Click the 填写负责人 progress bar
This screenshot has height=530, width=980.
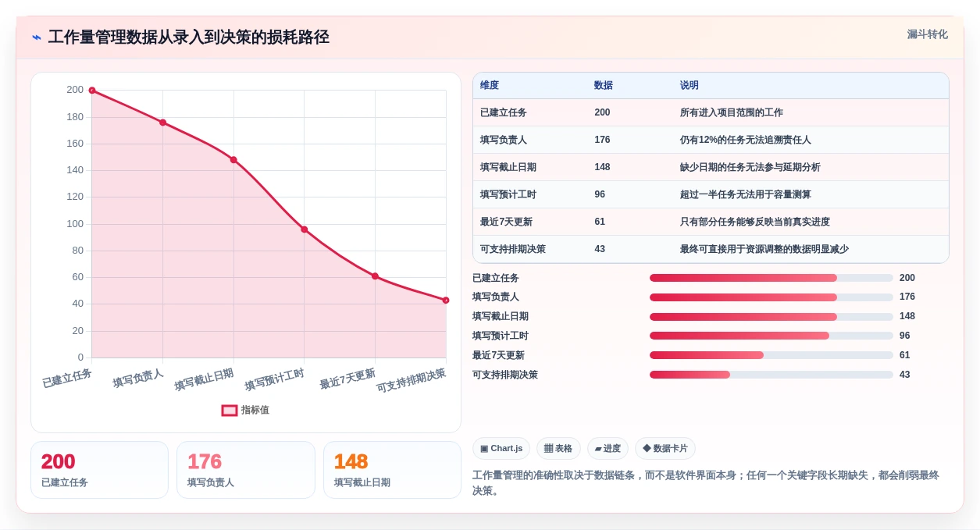[x=772, y=297]
